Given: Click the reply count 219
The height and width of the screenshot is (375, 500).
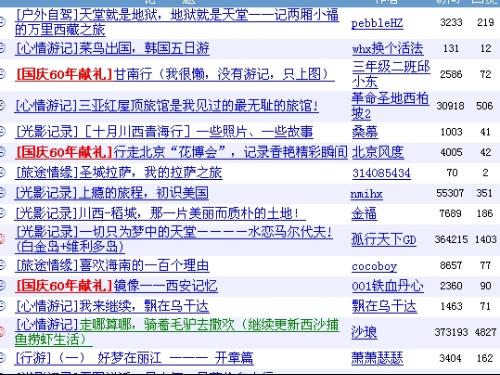Looking at the screenshot, I should point(485,23).
